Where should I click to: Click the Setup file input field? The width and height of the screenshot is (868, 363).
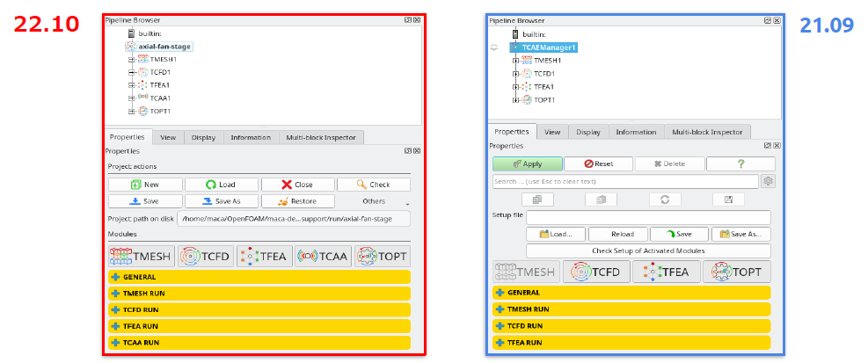click(648, 217)
